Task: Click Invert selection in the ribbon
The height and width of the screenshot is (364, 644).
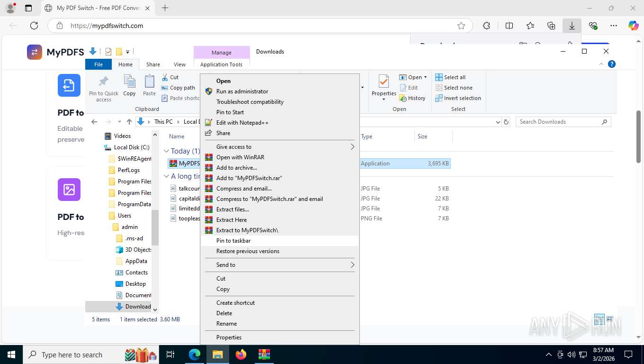Action: coord(458,98)
